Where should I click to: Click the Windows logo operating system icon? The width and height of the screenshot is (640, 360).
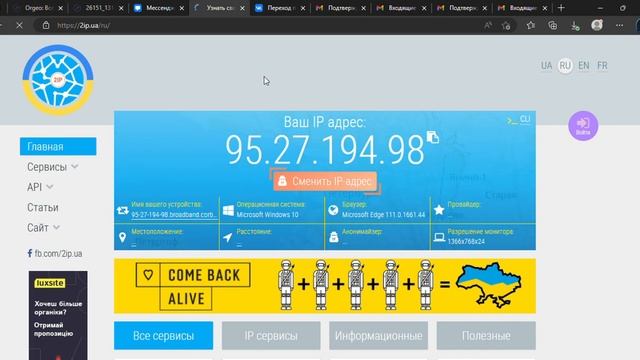click(228, 210)
